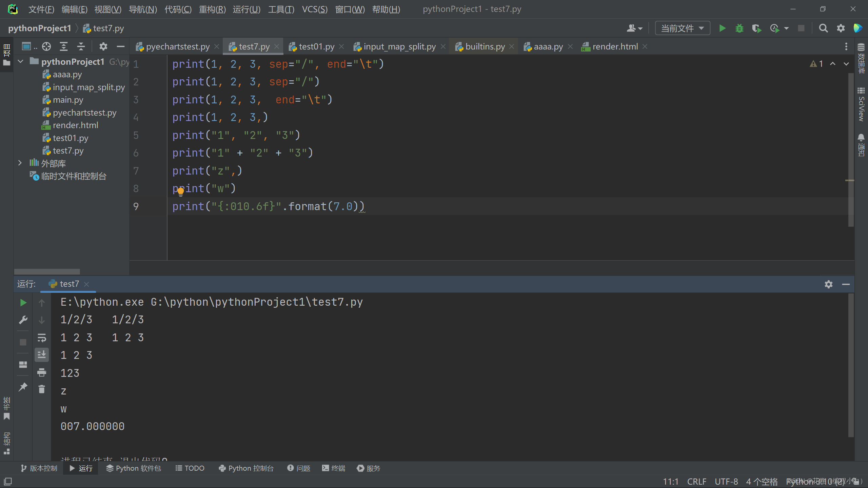
Task: Run with coverage icon in toolbar
Action: tap(756, 28)
